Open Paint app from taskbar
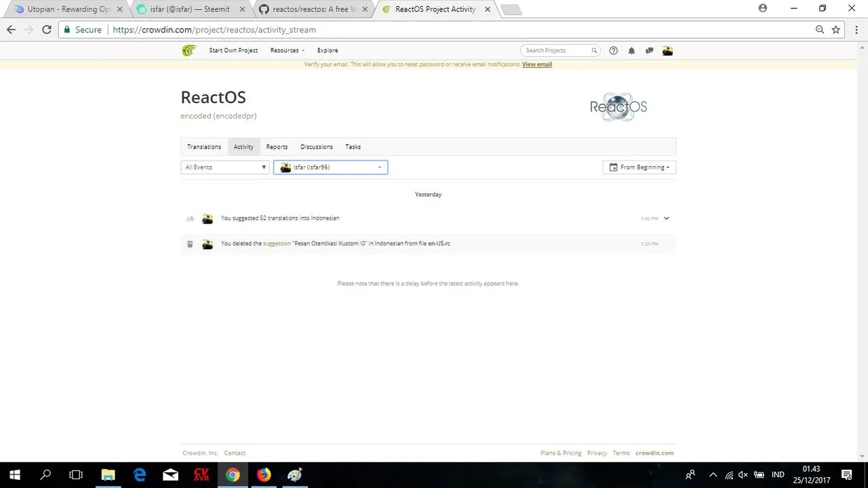 coord(295,474)
